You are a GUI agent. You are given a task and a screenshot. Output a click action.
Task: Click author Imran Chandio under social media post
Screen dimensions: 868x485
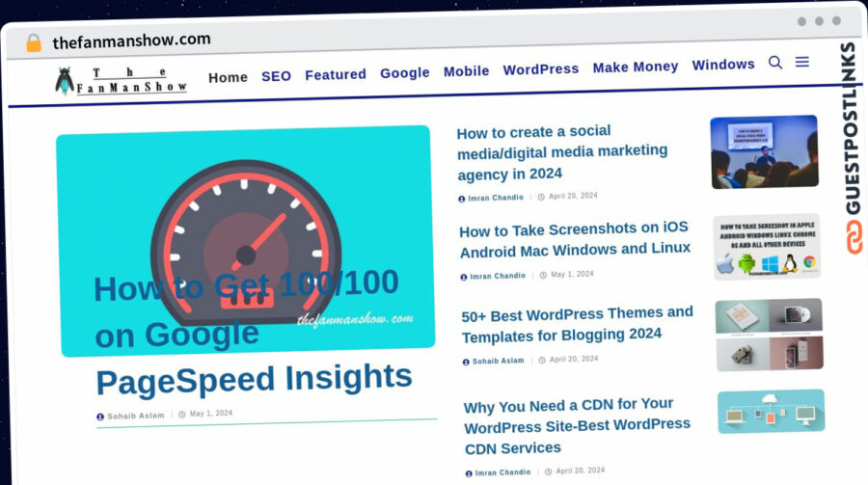[496, 198]
